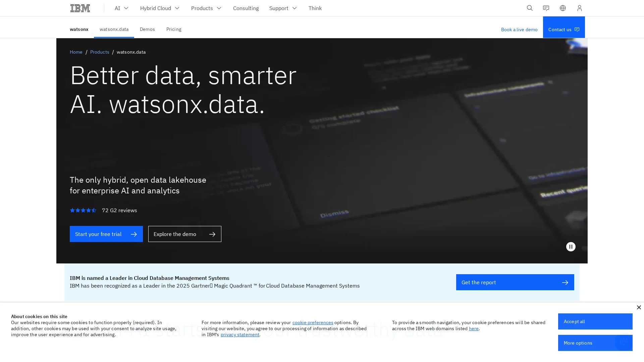This screenshot has height=362, width=644.
Task: Expand the Hybrid Cloud dropdown
Action: tap(160, 8)
